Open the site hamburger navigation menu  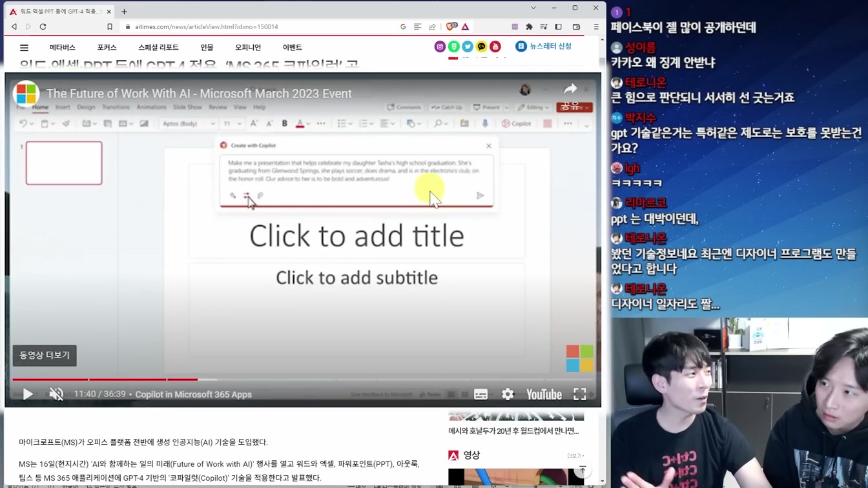click(24, 47)
